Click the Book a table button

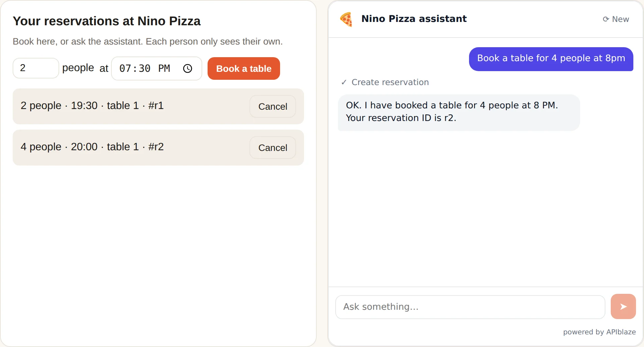[244, 68]
